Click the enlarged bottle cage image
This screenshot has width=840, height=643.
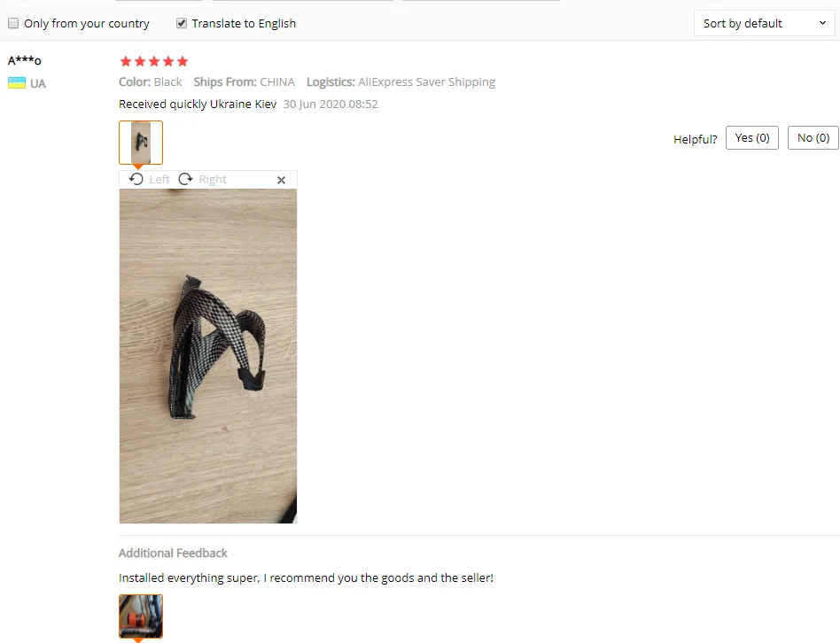pos(208,356)
